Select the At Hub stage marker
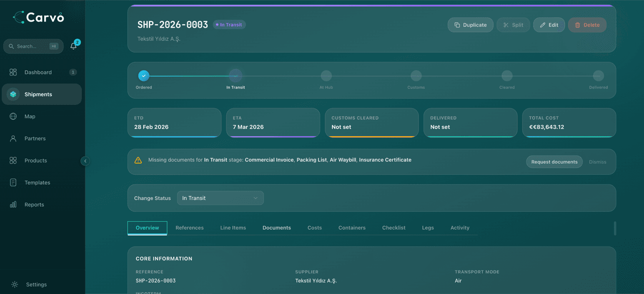 pyautogui.click(x=326, y=76)
